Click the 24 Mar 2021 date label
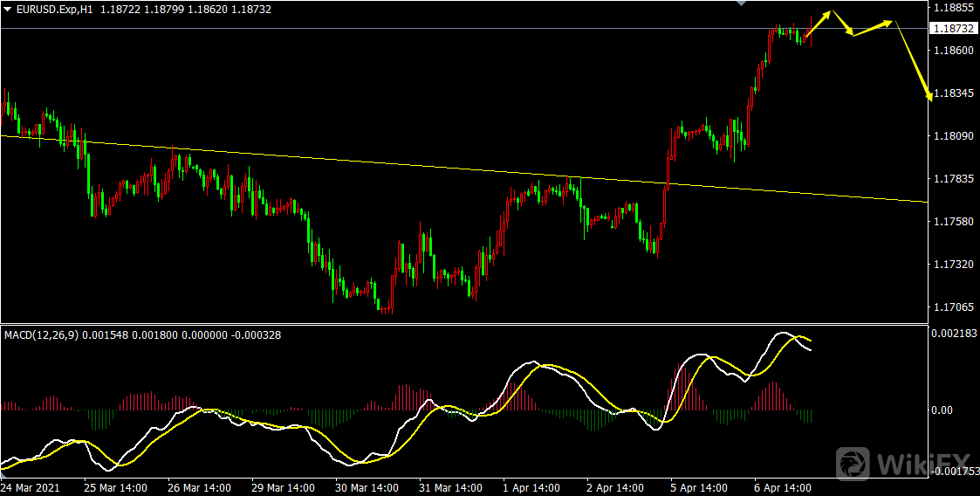The height and width of the screenshot is (496, 980). point(31,488)
